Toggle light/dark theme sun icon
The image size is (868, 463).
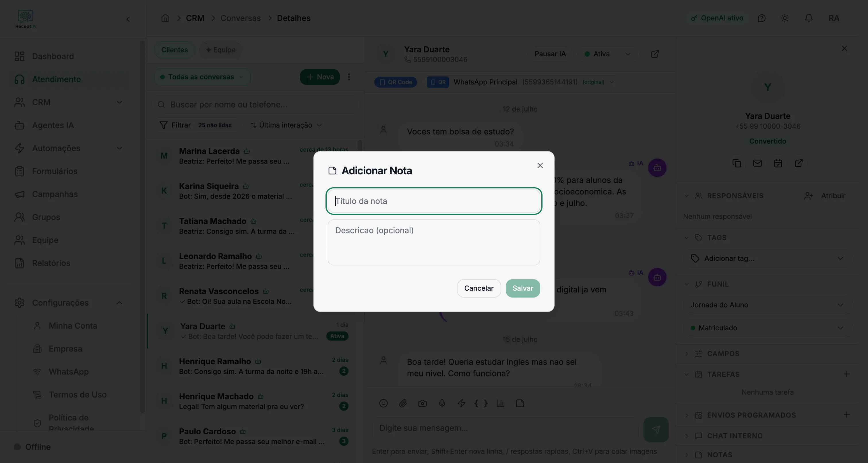point(785,18)
